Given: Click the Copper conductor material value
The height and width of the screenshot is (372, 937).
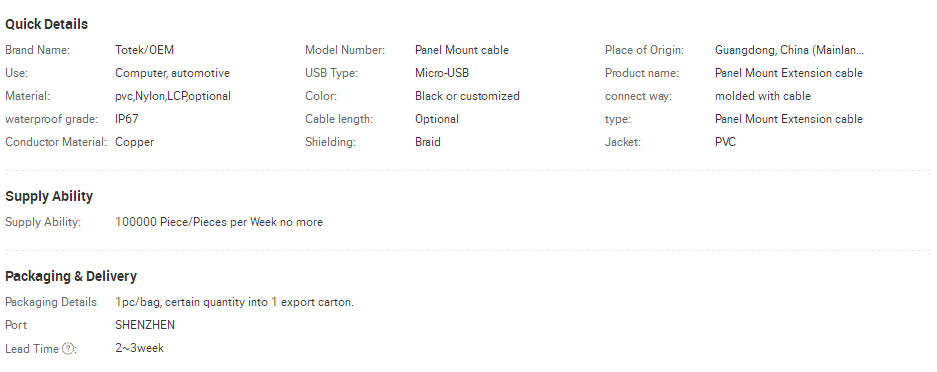Looking at the screenshot, I should coord(134,142).
